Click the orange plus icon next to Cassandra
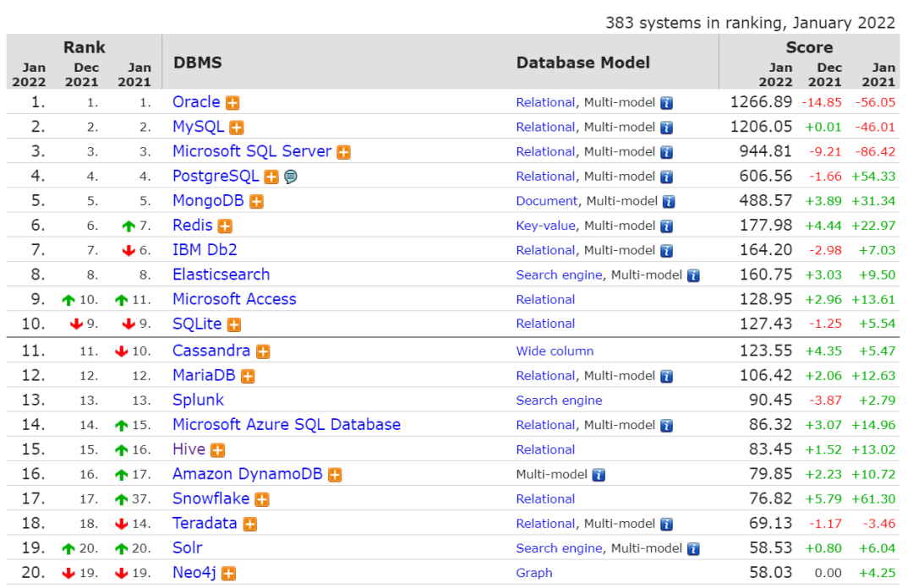Viewport: 913px width, 588px height. [x=263, y=351]
